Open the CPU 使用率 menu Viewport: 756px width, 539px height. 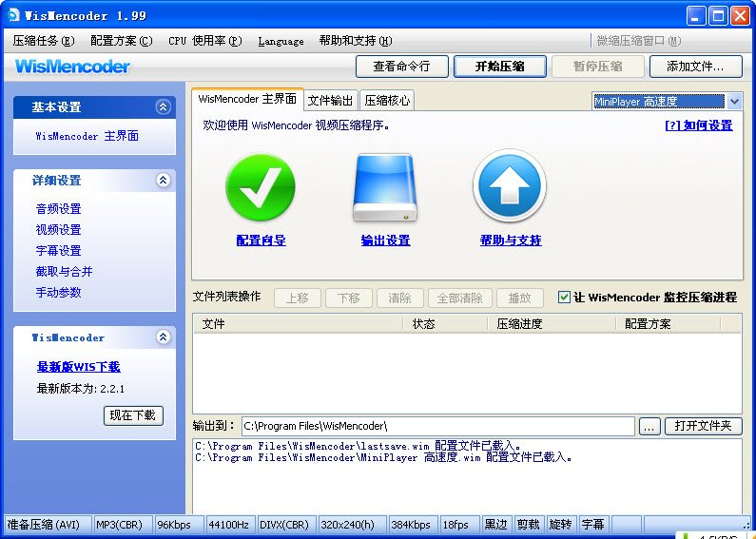coord(204,41)
